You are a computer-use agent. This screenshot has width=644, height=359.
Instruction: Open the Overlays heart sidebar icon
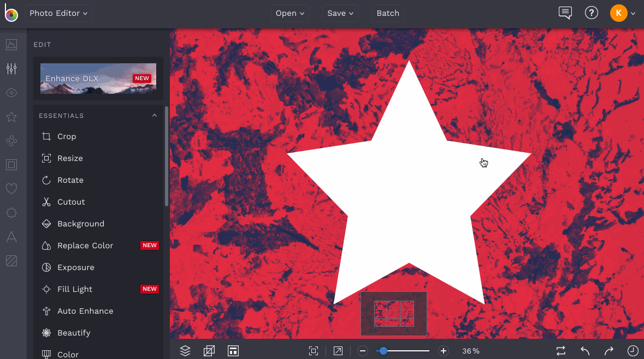tap(11, 189)
